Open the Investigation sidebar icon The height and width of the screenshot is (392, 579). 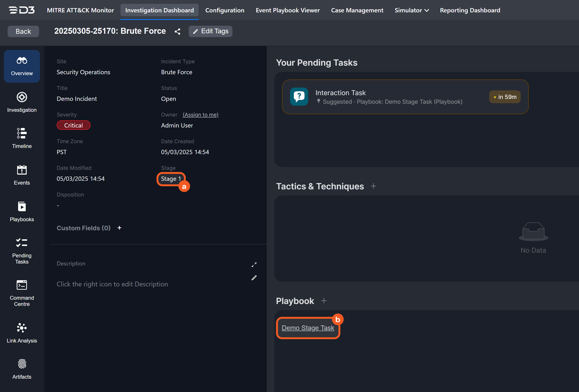[22, 97]
